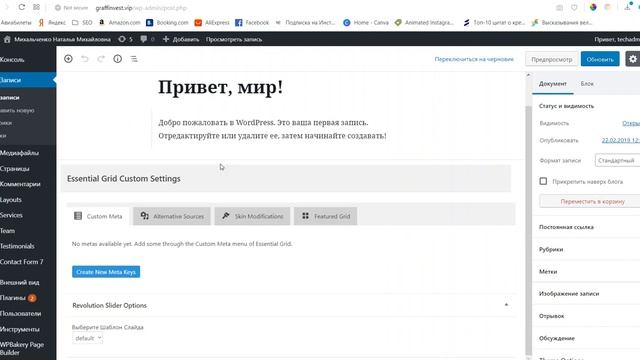Viewport: 640px width, 360px height.
Task: Open Skin Modifications tab
Action: click(252, 216)
